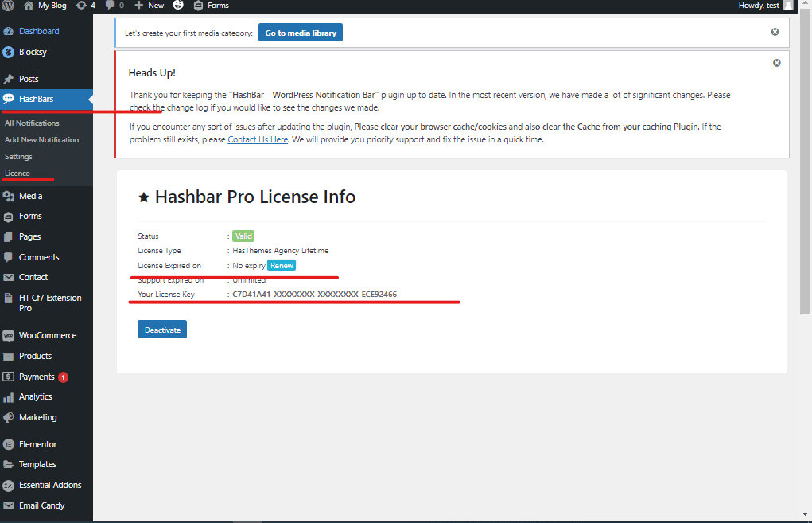The width and height of the screenshot is (812, 523).
Task: Click the Posts pushpin icon
Action: coord(8,79)
